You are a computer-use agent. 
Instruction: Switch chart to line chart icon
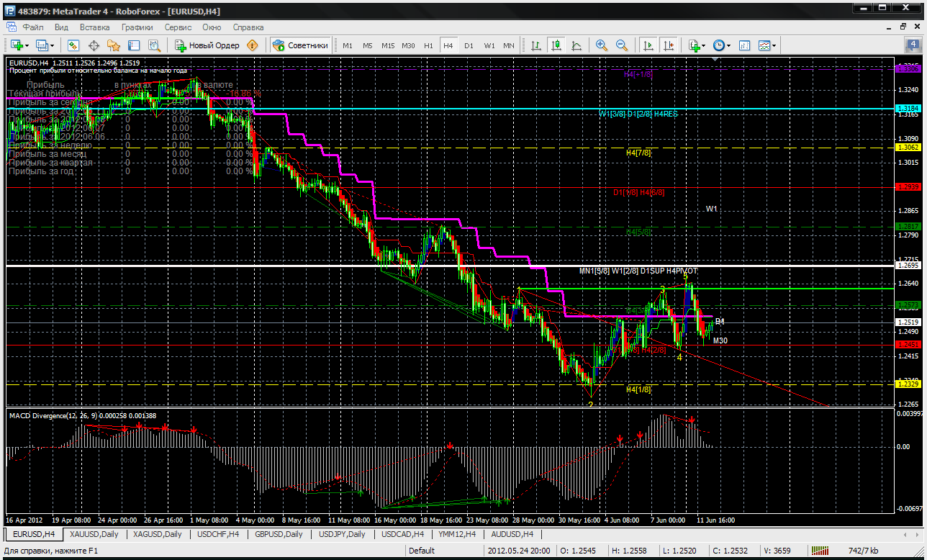576,45
